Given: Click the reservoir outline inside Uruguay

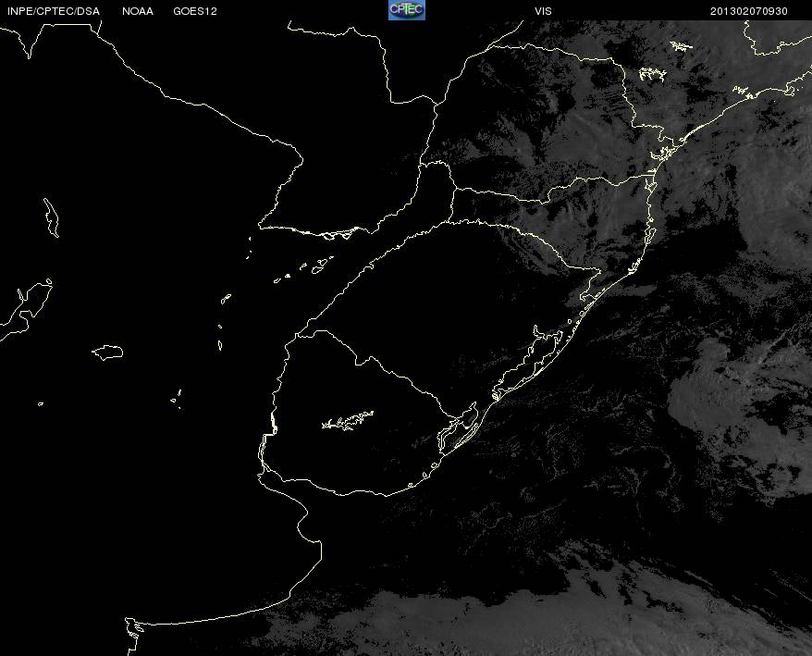Looking at the screenshot, I should [x=348, y=420].
